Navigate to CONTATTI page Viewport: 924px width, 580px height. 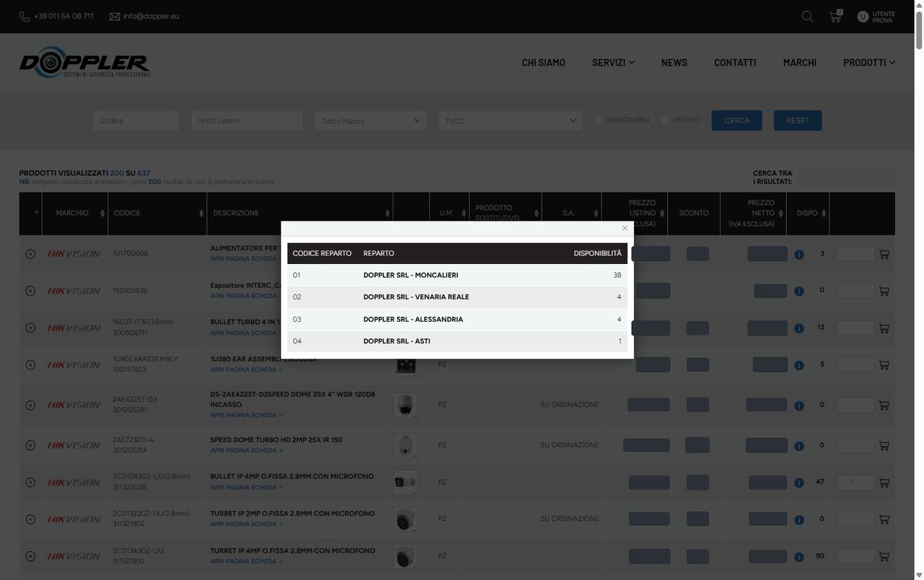(735, 63)
